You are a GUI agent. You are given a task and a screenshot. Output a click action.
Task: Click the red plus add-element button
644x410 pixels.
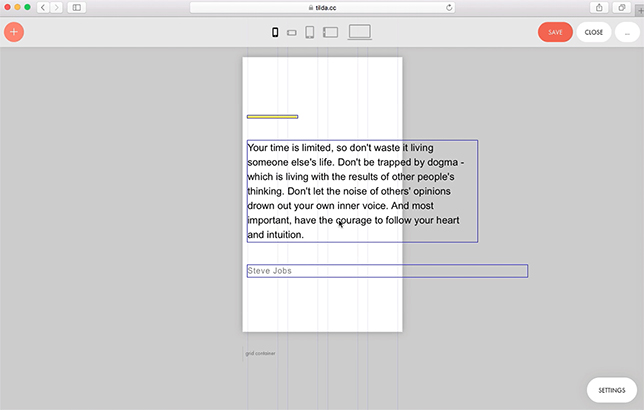pyautogui.click(x=14, y=32)
